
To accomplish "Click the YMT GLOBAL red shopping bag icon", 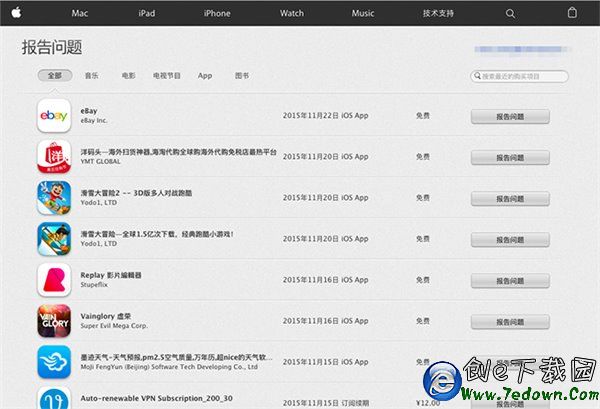I will [54, 156].
